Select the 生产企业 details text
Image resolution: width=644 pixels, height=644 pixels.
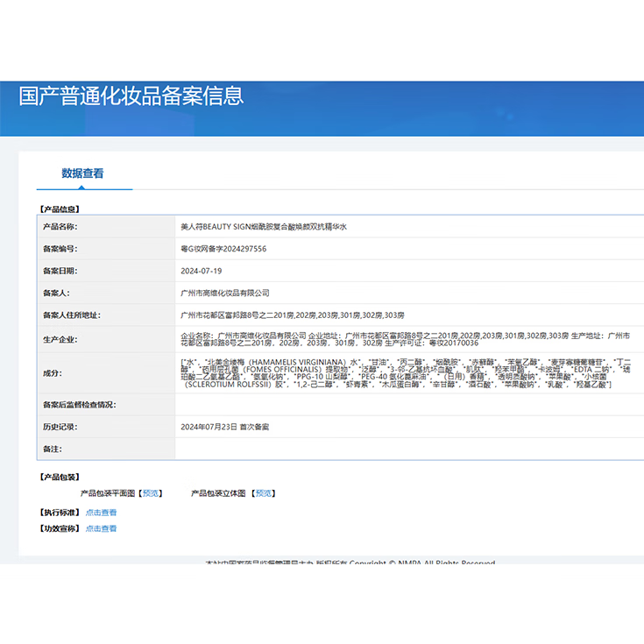pyautogui.click(x=406, y=339)
